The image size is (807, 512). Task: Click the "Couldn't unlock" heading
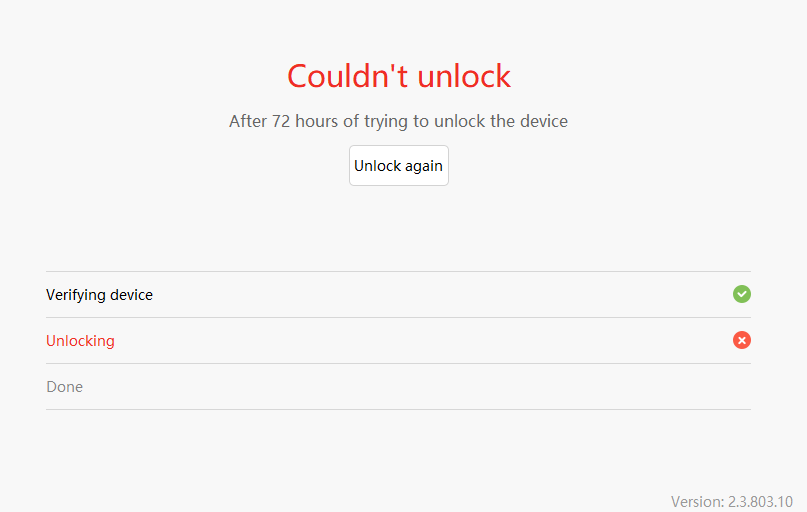(x=399, y=76)
